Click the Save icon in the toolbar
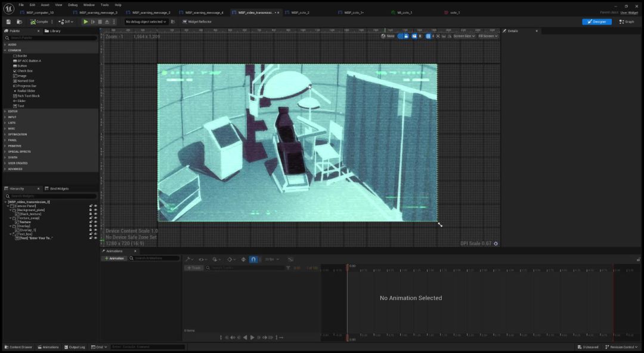 [x=8, y=22]
